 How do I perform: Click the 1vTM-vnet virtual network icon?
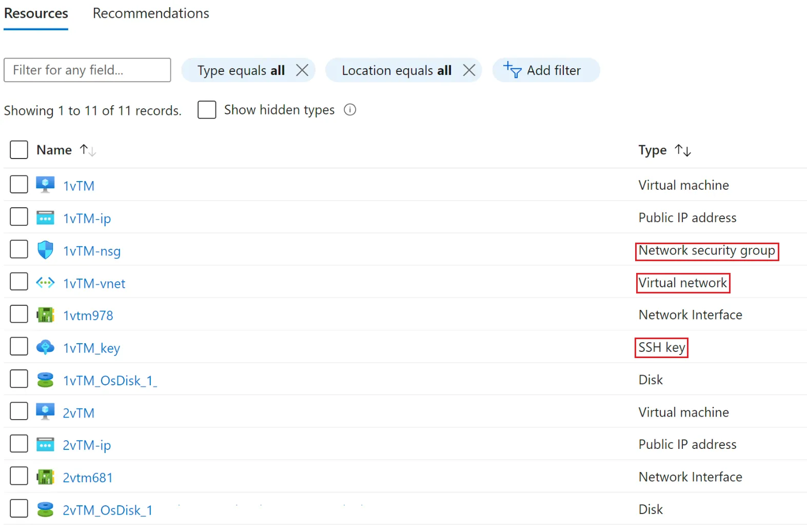(45, 283)
